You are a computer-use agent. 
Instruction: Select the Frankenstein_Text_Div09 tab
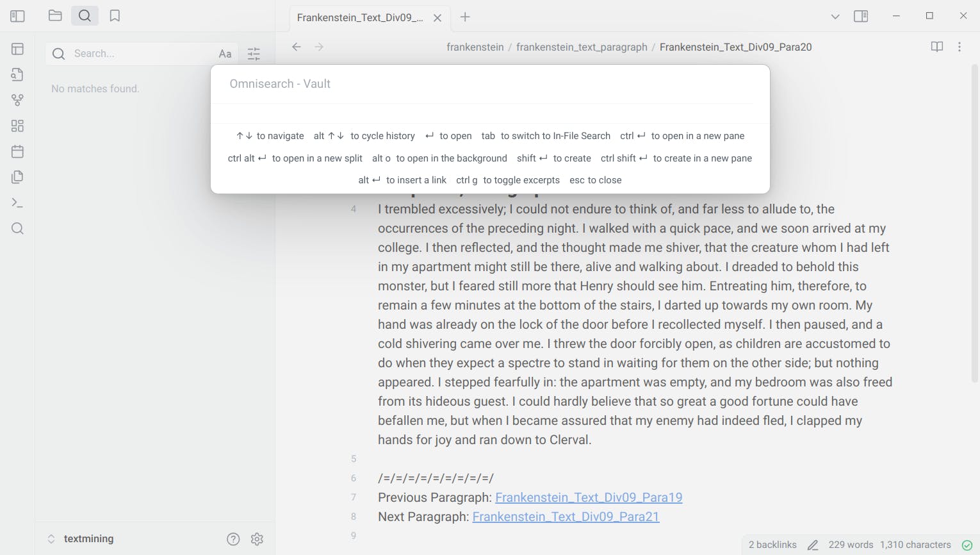360,17
